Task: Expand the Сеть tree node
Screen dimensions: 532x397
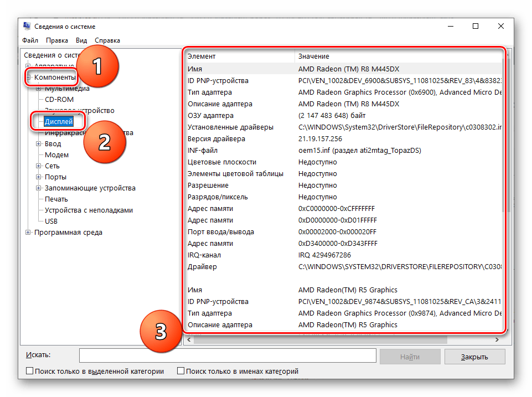Action: pyautogui.click(x=39, y=166)
